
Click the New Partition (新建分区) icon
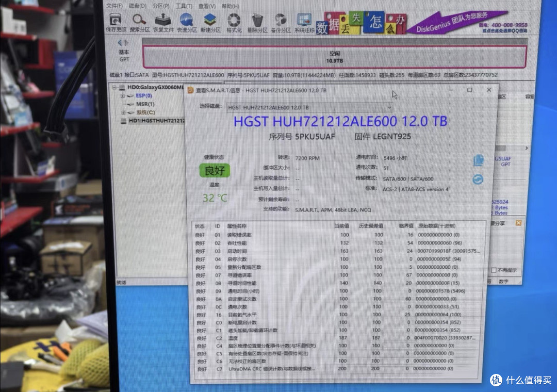210,23
